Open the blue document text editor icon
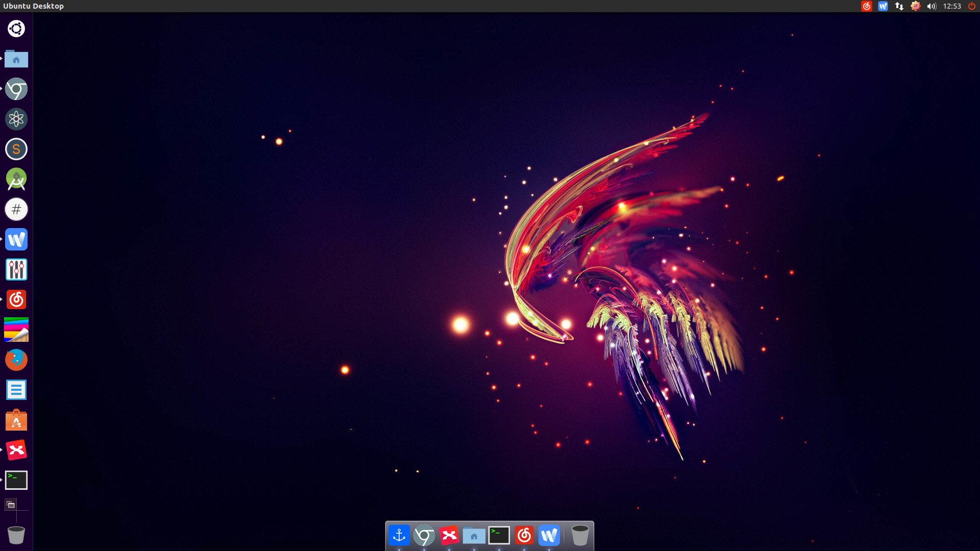This screenshot has height=551, width=980. [16, 390]
